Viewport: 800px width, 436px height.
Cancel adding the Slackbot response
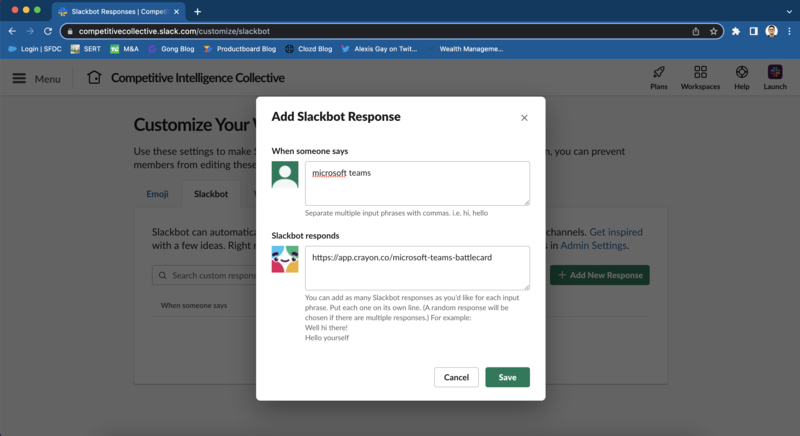[456, 377]
